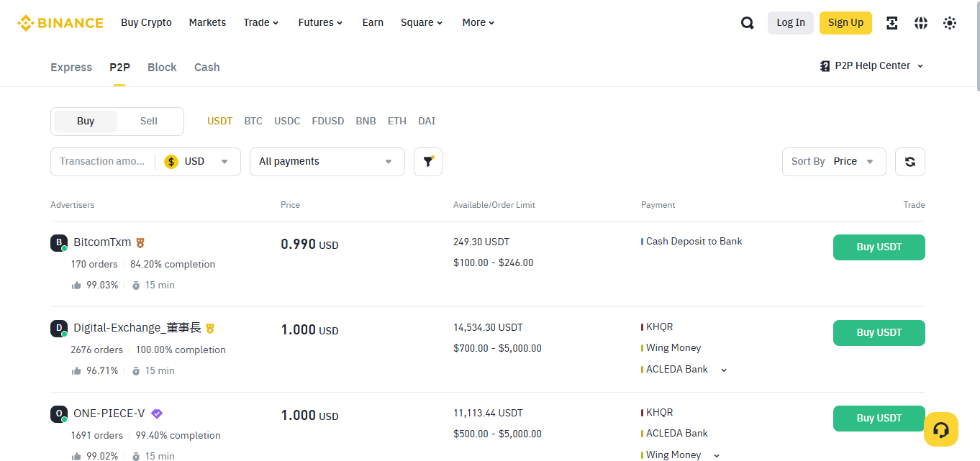Open Buy Crypto in the top menu
The image size is (980, 461).
[x=146, y=23]
